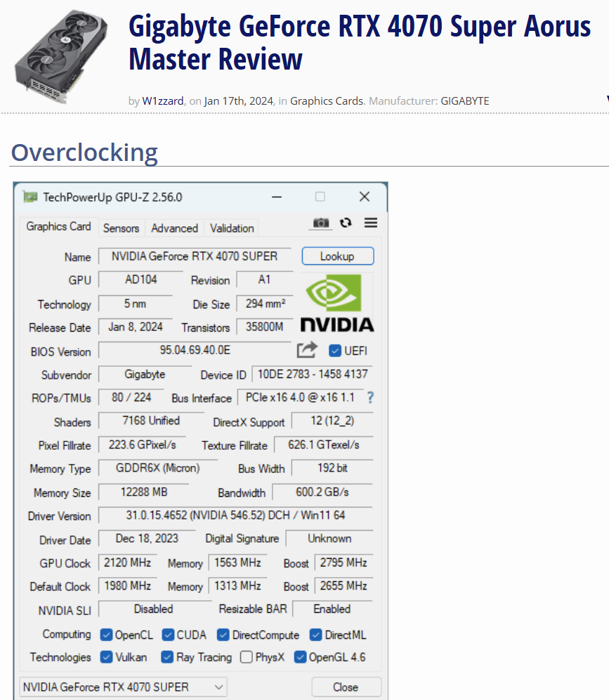Click the ROPs/TMUs value 80 / 224
The height and width of the screenshot is (700, 609).
coord(131,397)
